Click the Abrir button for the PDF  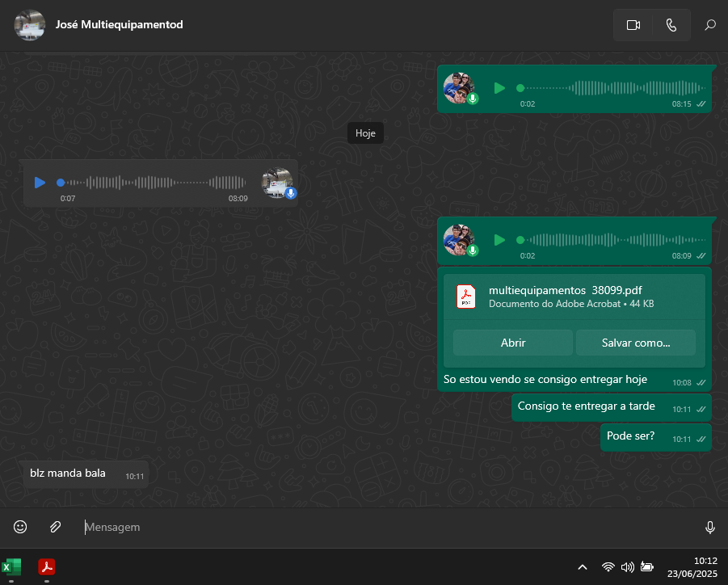coord(513,343)
